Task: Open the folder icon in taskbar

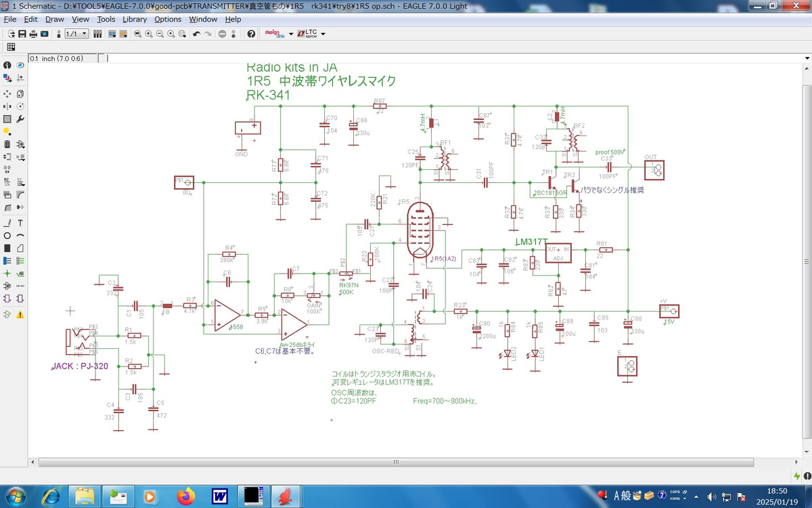Action: (x=85, y=496)
